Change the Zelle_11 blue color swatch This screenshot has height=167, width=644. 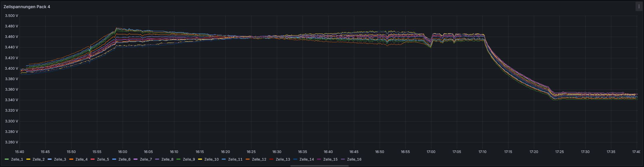click(x=224, y=159)
